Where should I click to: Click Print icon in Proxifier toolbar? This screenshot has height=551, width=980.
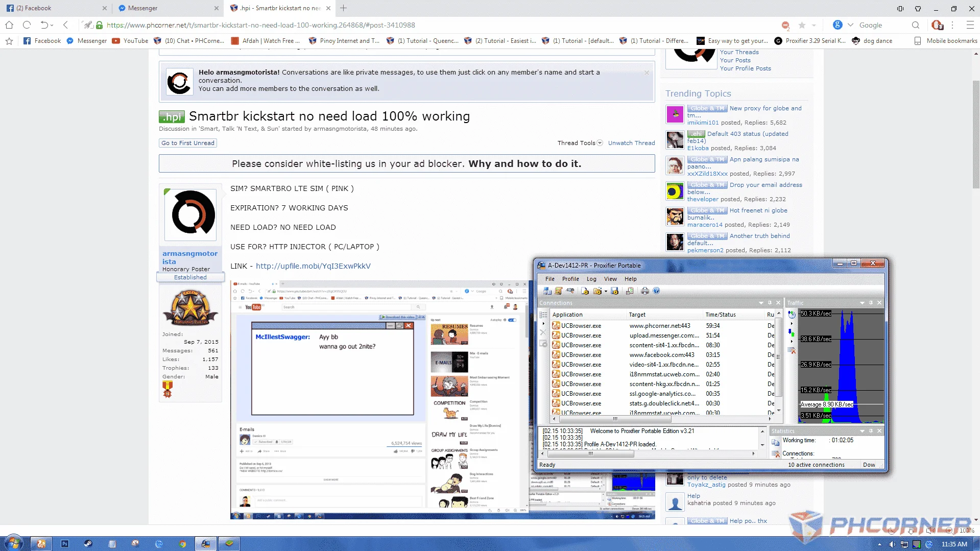pyautogui.click(x=645, y=291)
